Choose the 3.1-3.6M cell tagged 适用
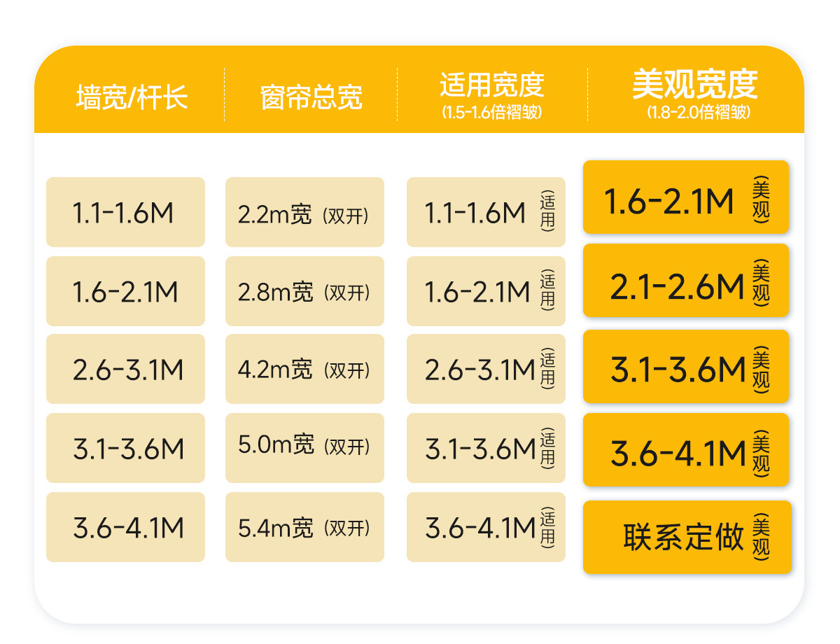The height and width of the screenshot is (644, 840). click(486, 448)
